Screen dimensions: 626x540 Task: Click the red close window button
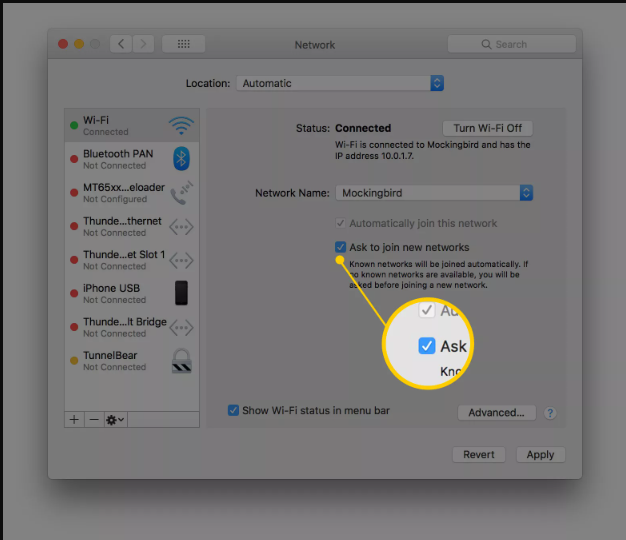click(63, 44)
